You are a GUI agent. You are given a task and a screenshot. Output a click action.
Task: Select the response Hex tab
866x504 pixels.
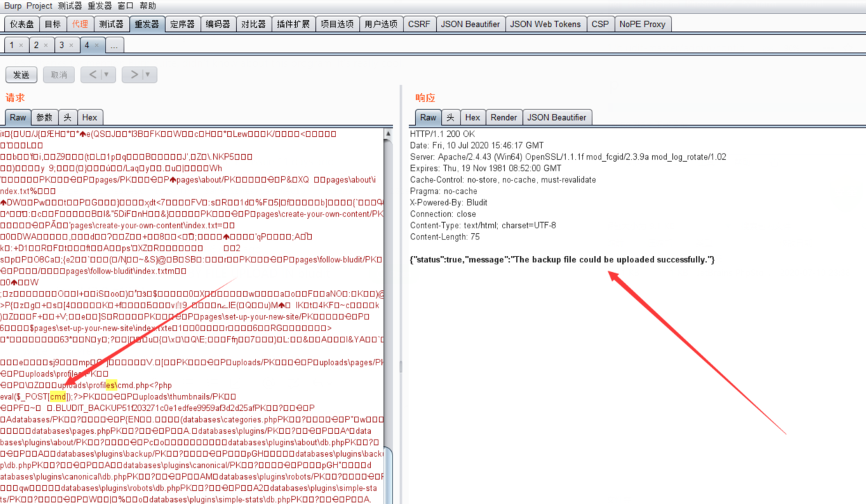coord(473,117)
